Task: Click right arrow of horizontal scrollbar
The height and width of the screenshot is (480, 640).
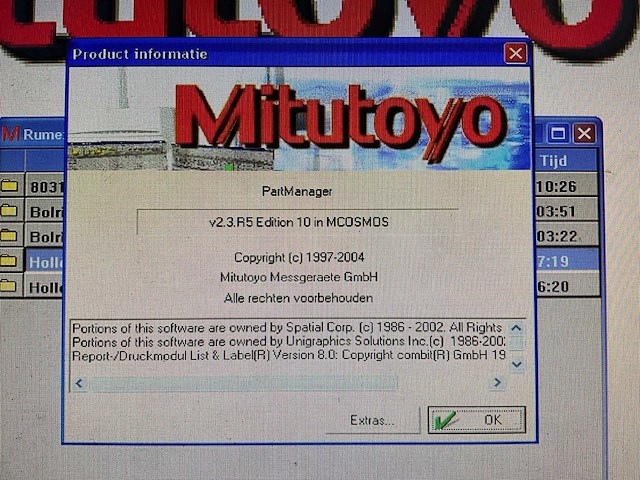Action: (x=497, y=382)
